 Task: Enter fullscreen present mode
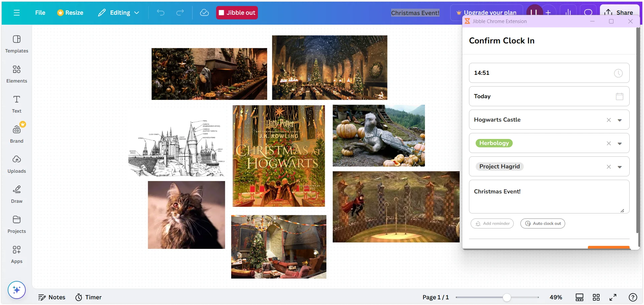point(613,297)
